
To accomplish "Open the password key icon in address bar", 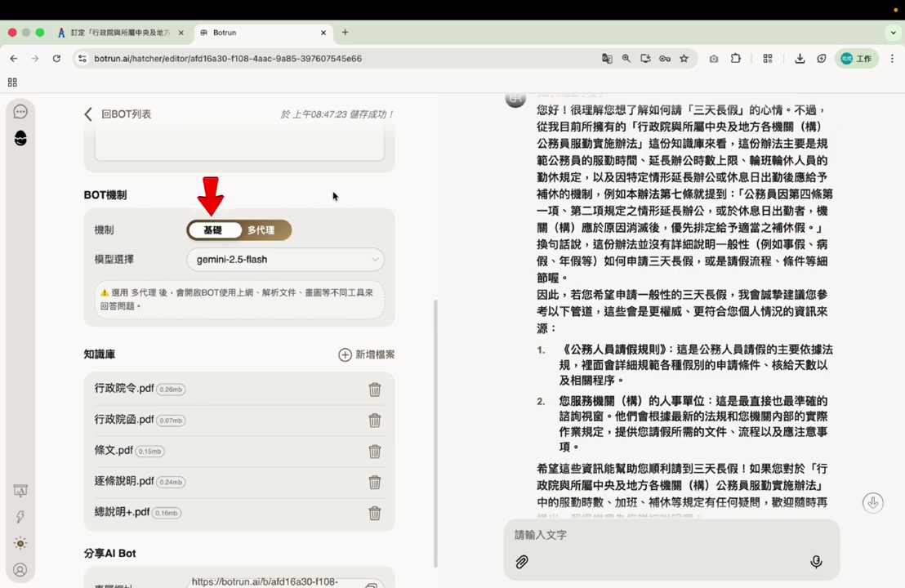I will point(665,58).
